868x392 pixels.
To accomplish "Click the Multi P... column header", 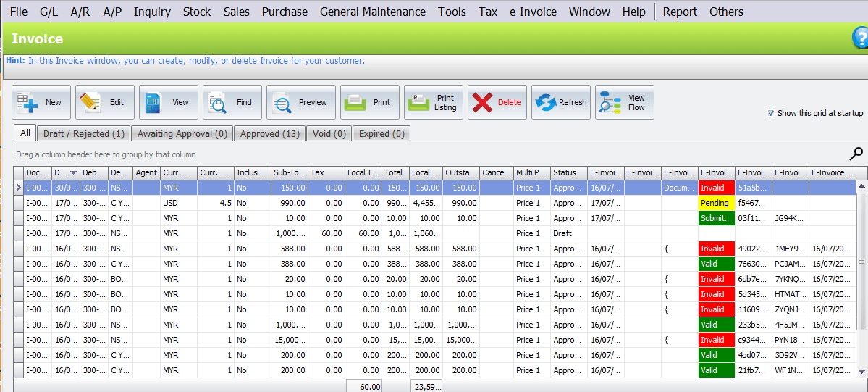I will point(533,172).
